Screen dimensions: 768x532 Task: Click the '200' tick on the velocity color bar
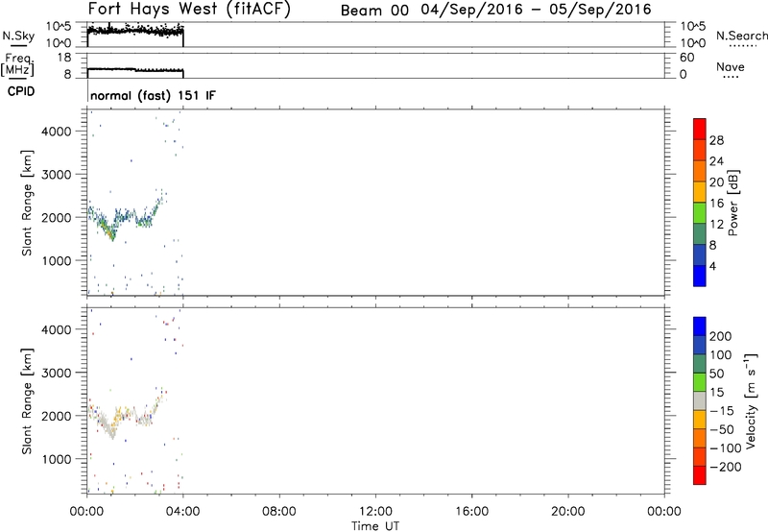721,336
